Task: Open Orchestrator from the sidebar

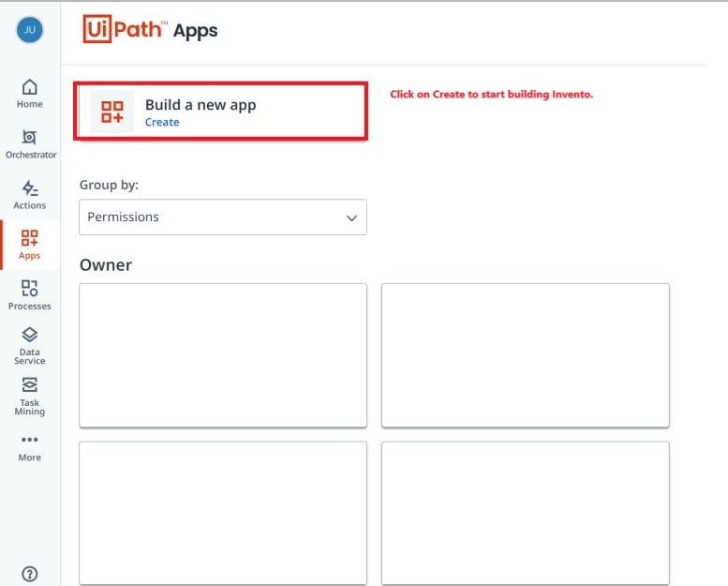Action: [x=31, y=144]
